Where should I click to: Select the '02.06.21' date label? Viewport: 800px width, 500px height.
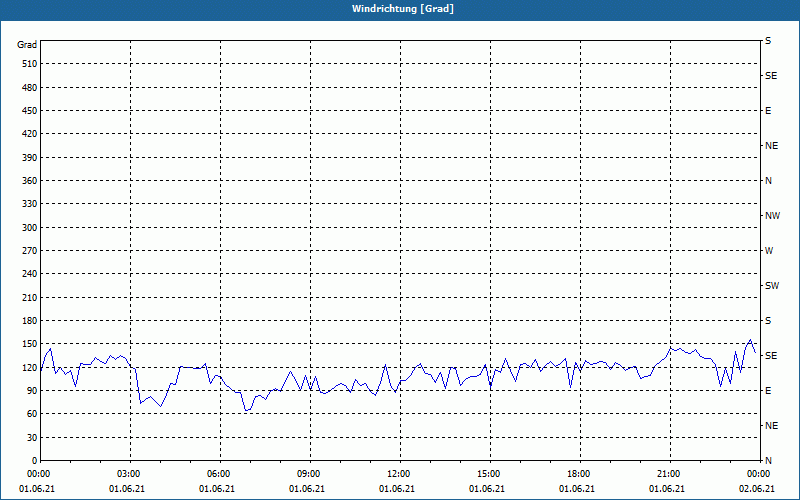click(757, 488)
